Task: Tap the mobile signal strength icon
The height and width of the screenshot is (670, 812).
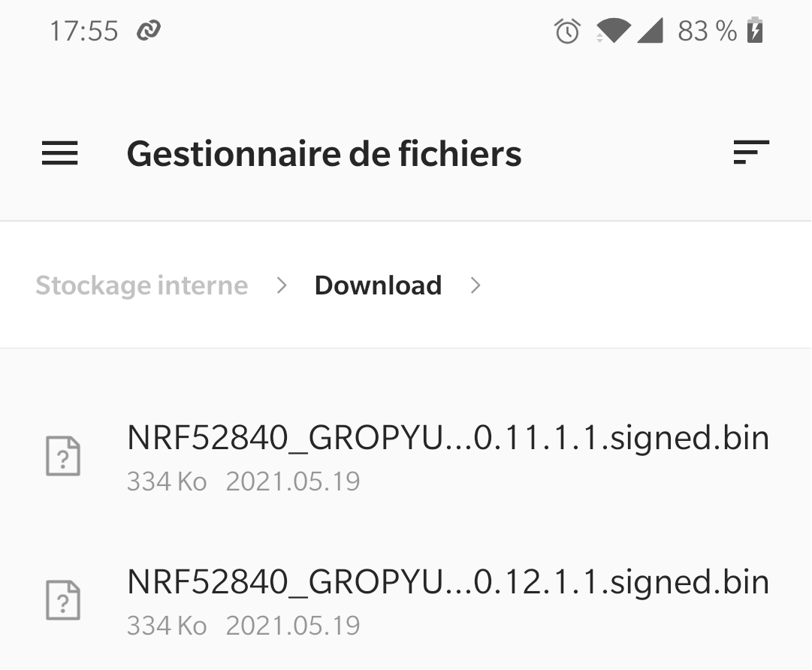Action: [x=650, y=32]
